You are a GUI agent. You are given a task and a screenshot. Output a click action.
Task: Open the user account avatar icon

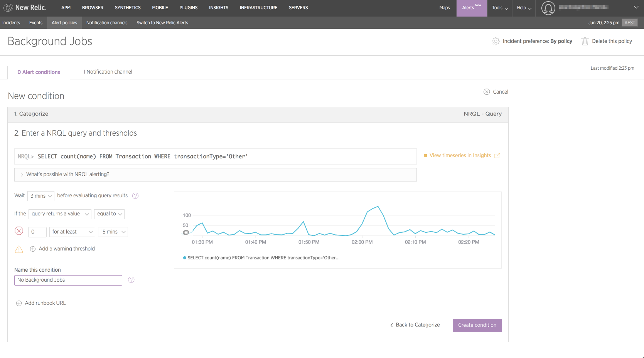[x=548, y=8]
